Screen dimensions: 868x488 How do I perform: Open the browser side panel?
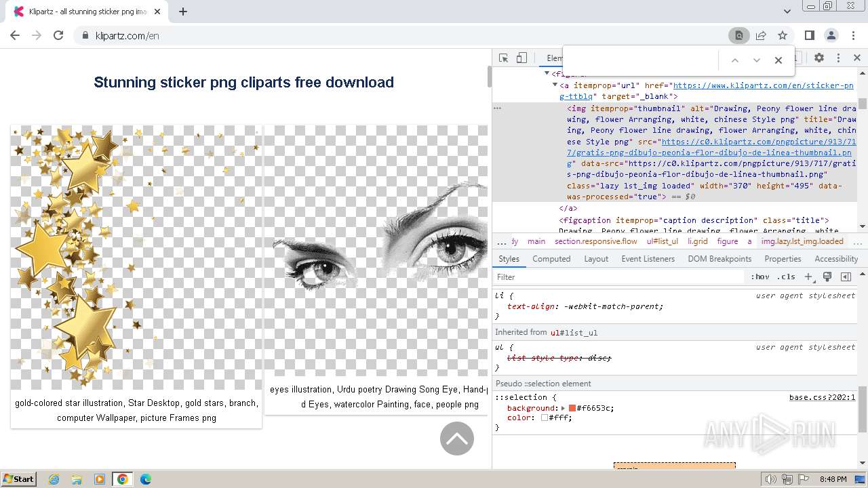pyautogui.click(x=810, y=35)
